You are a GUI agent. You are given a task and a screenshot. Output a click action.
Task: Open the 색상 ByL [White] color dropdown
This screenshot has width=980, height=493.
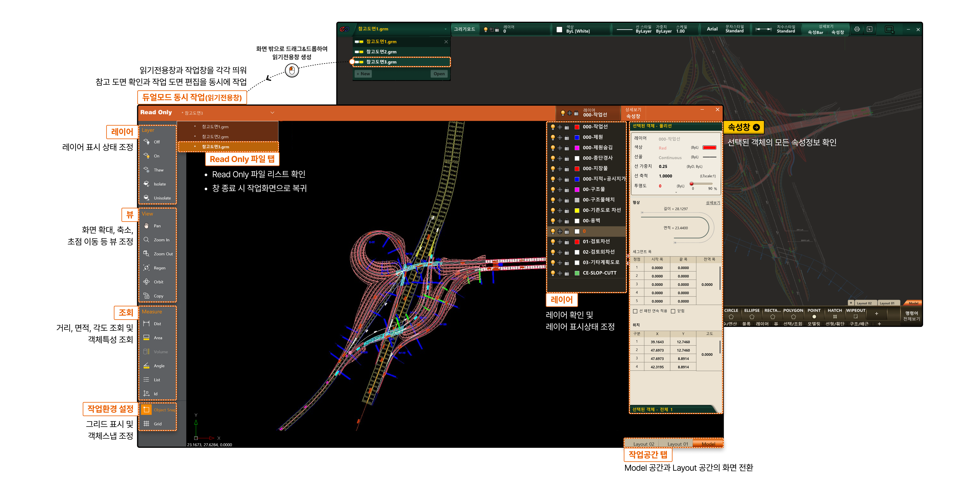tap(577, 29)
